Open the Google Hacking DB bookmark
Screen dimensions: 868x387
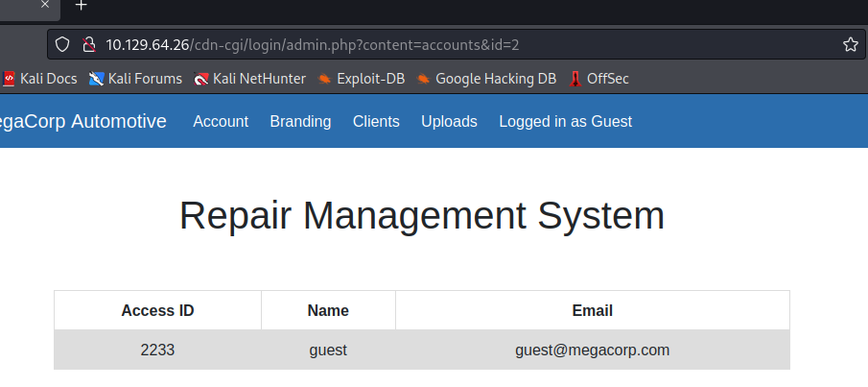click(x=486, y=79)
